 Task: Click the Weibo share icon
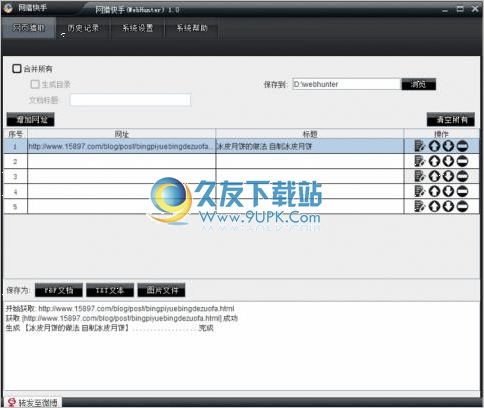click(x=12, y=402)
